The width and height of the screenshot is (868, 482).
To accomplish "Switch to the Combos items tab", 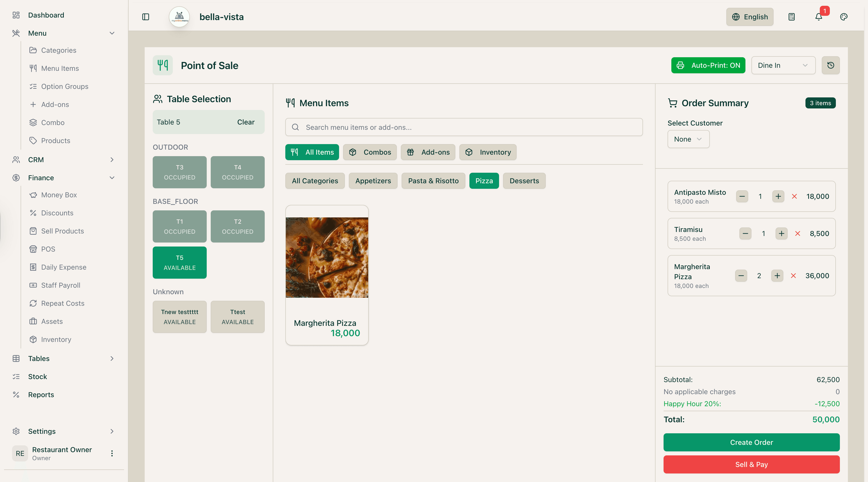I will pyautogui.click(x=370, y=152).
